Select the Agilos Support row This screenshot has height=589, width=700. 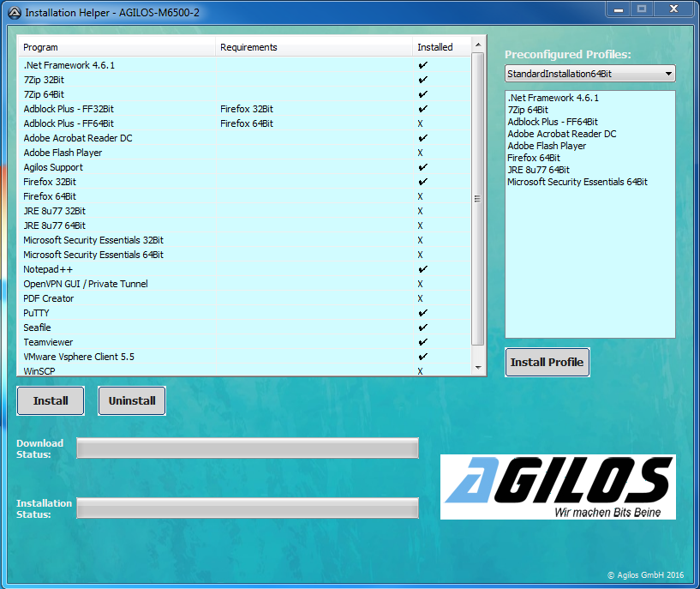coord(244,167)
